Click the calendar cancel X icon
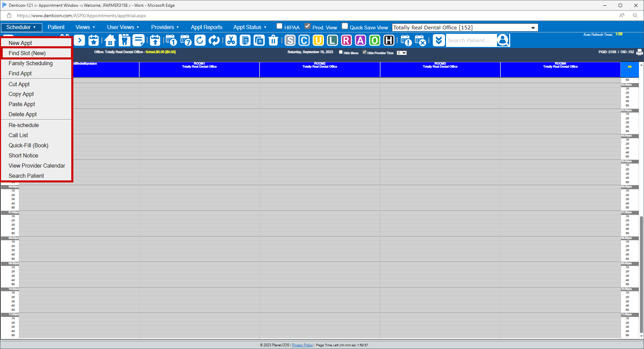 click(x=420, y=41)
